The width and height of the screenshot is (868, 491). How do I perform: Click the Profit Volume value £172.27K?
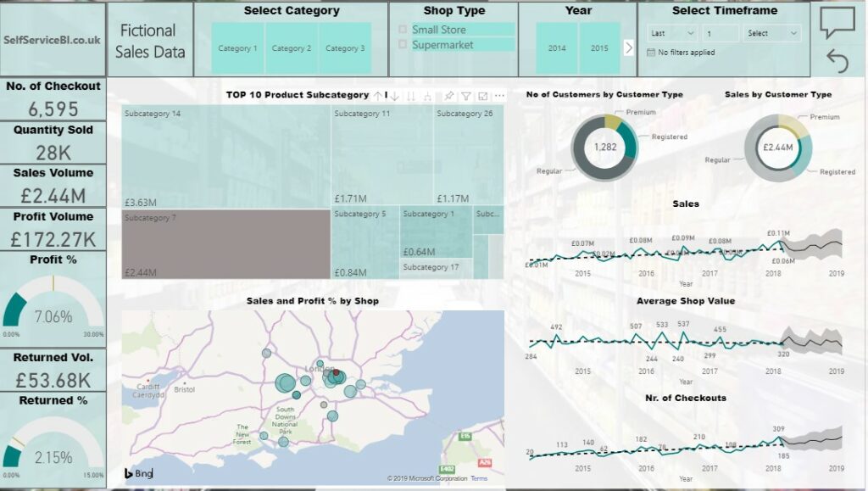(x=53, y=240)
